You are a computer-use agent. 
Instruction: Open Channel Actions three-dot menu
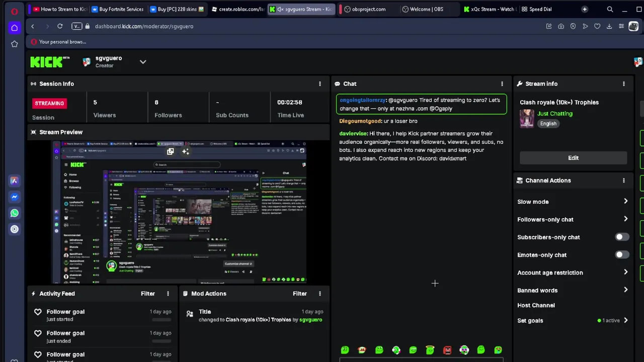tap(623, 180)
